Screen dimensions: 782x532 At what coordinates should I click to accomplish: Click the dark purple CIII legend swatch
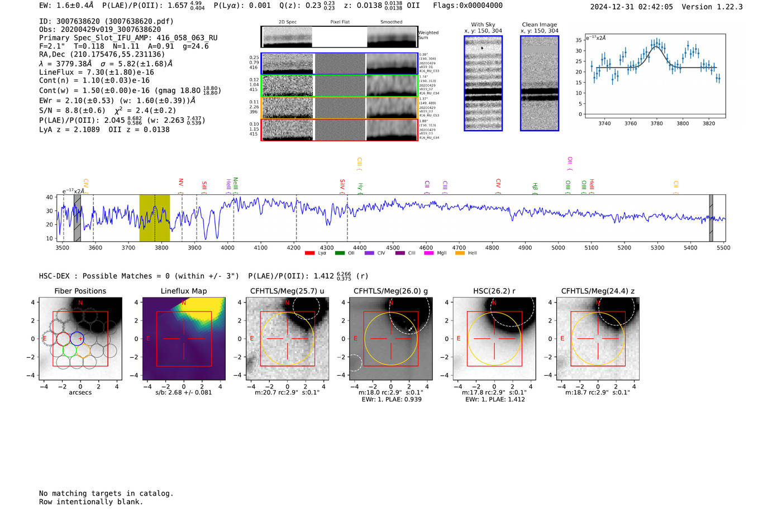pos(399,253)
